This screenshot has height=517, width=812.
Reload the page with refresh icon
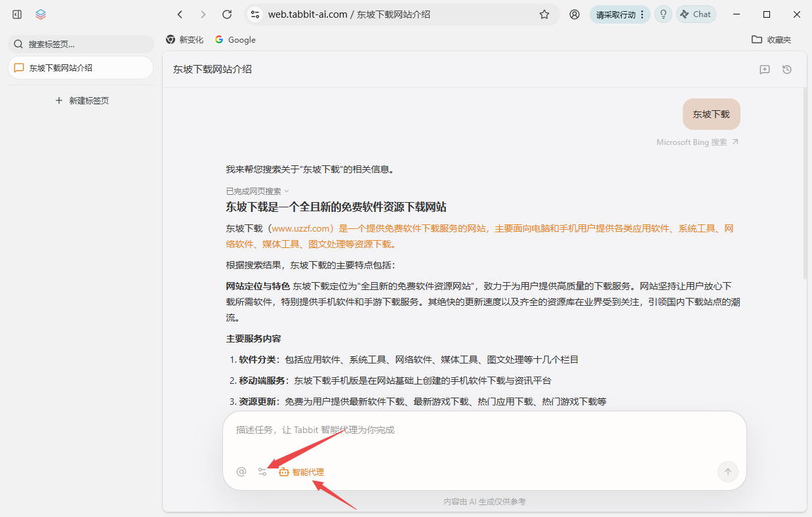coord(227,14)
